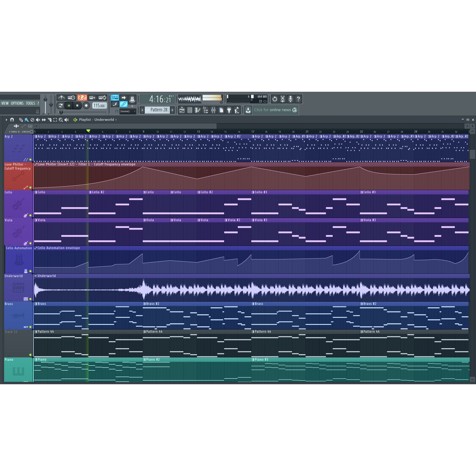Viewport: 476px width, 476px height.
Task: Select the Paint tool in the playlist
Action: click(26, 120)
